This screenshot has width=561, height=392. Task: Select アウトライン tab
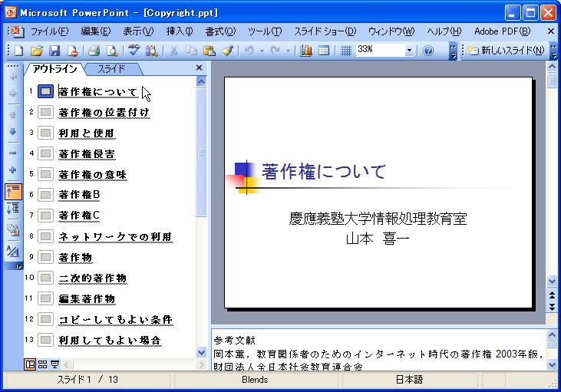tap(55, 69)
